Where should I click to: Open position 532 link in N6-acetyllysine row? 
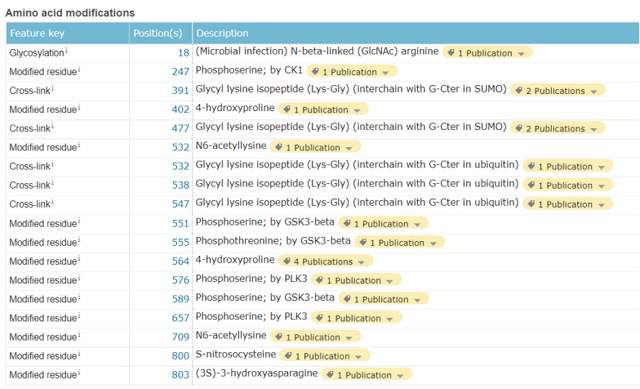(x=180, y=147)
